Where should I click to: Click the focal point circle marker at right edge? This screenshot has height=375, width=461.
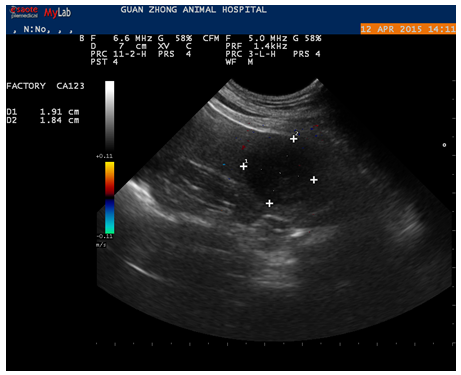pos(444,145)
